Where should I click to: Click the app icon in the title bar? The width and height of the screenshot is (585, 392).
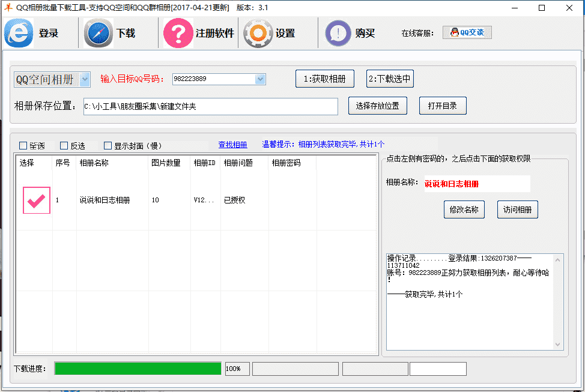pos(8,7)
